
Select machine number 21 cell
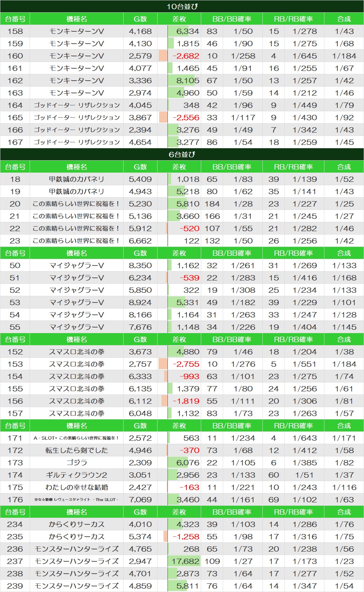(x=15, y=216)
